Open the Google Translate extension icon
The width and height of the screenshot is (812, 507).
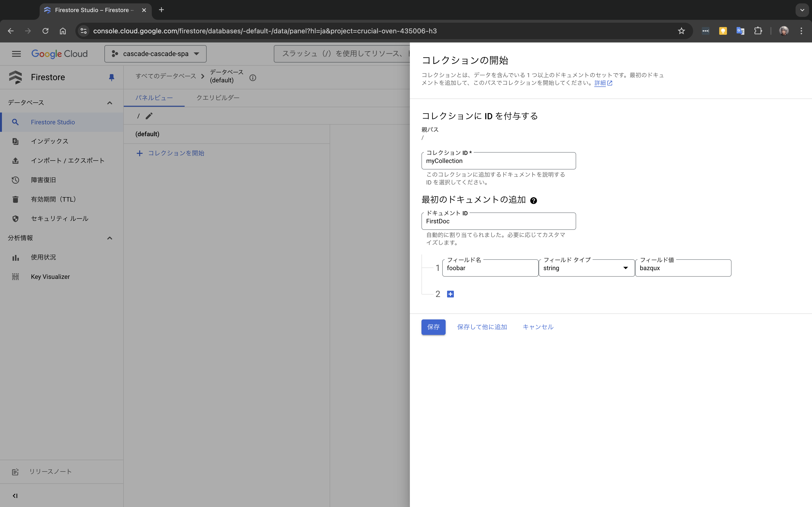coord(740,31)
